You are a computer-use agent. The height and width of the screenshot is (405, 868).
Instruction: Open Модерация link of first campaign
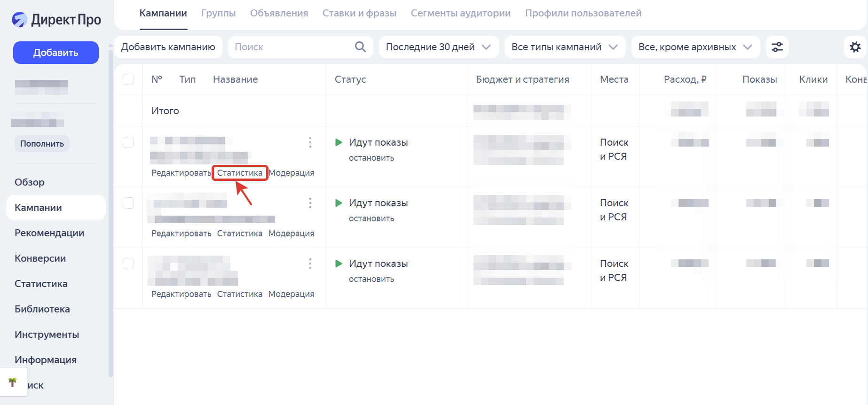click(292, 173)
